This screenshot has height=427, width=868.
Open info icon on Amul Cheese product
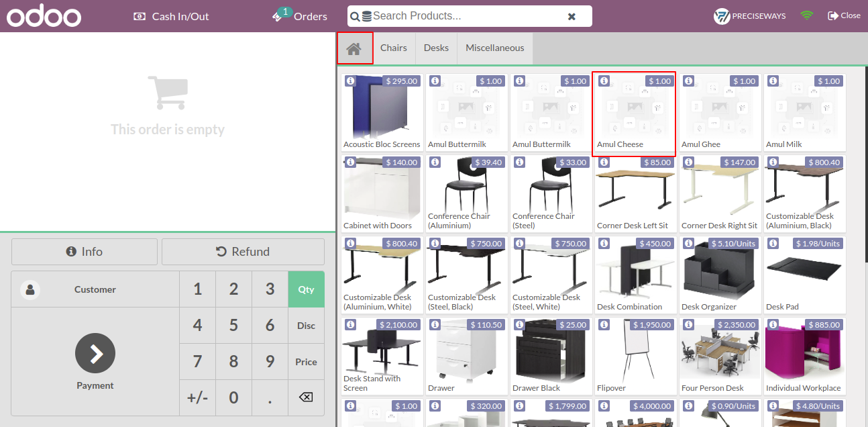pos(604,81)
